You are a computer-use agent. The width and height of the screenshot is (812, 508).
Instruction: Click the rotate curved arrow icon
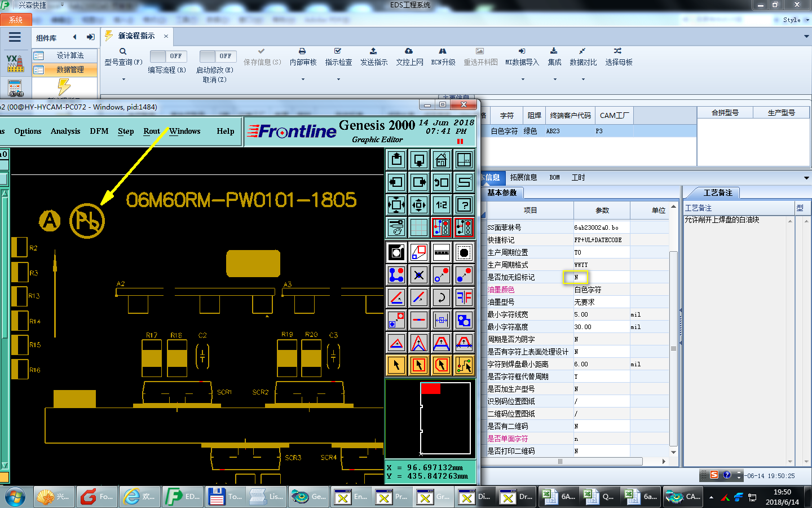(x=442, y=297)
